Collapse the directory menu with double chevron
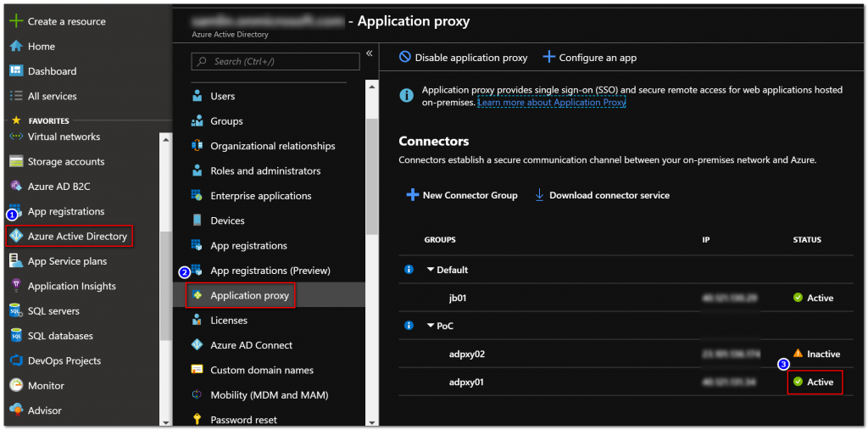The image size is (868, 430). [370, 53]
